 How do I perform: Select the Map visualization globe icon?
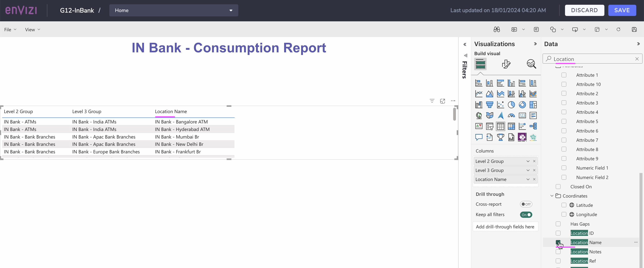coord(479,115)
